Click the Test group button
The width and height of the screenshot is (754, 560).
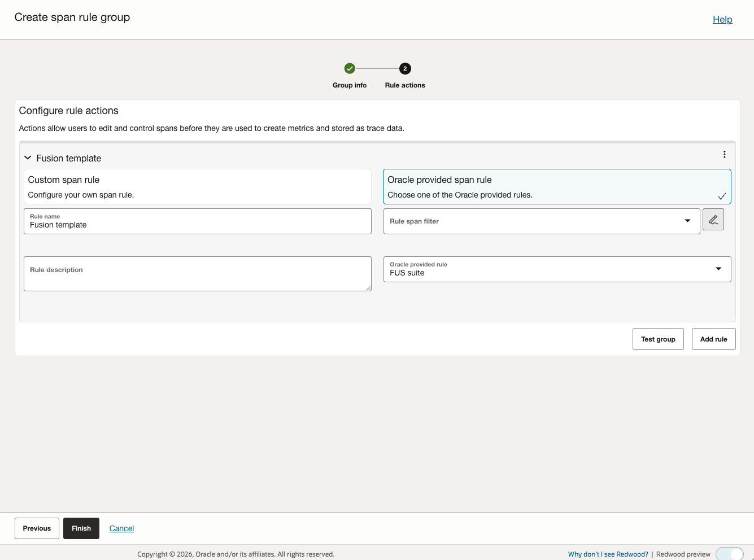(x=658, y=339)
